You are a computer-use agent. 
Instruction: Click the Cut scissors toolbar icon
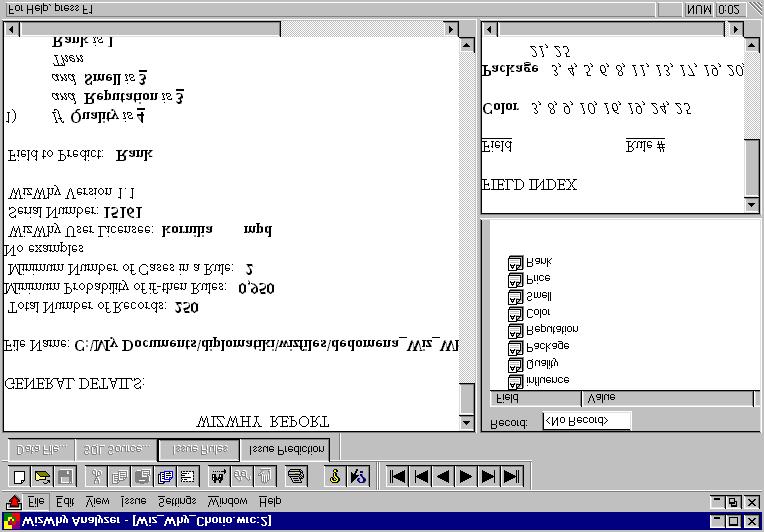click(96, 476)
